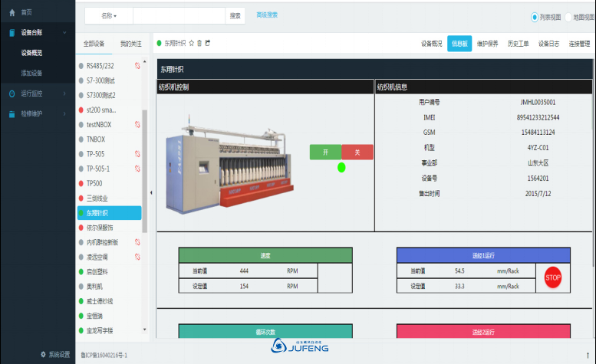
Task: Open 系统设置 gear icon at bottom left
Action: point(43,354)
